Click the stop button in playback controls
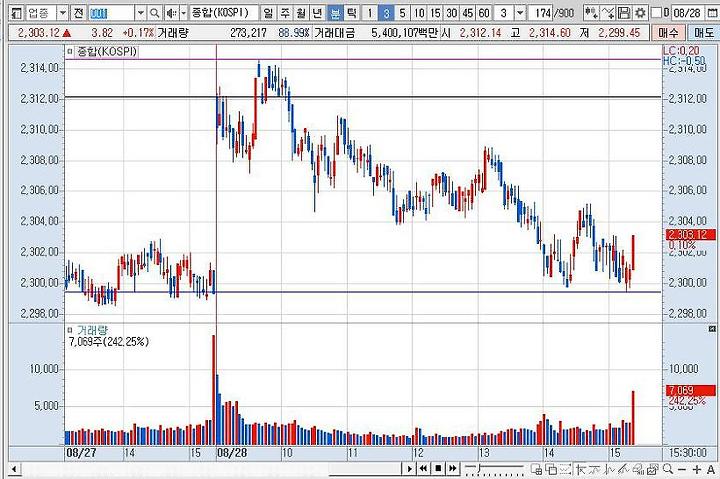Viewport: 720px width, 479px height. 438,469
